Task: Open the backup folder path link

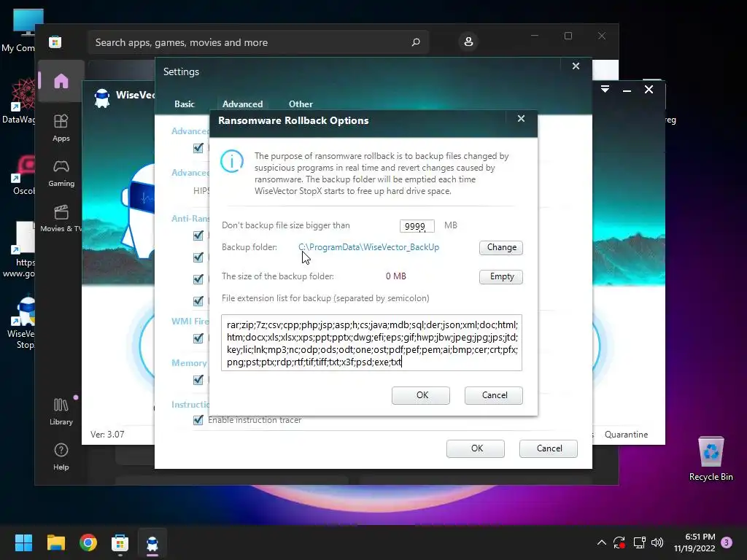Action: tap(368, 247)
